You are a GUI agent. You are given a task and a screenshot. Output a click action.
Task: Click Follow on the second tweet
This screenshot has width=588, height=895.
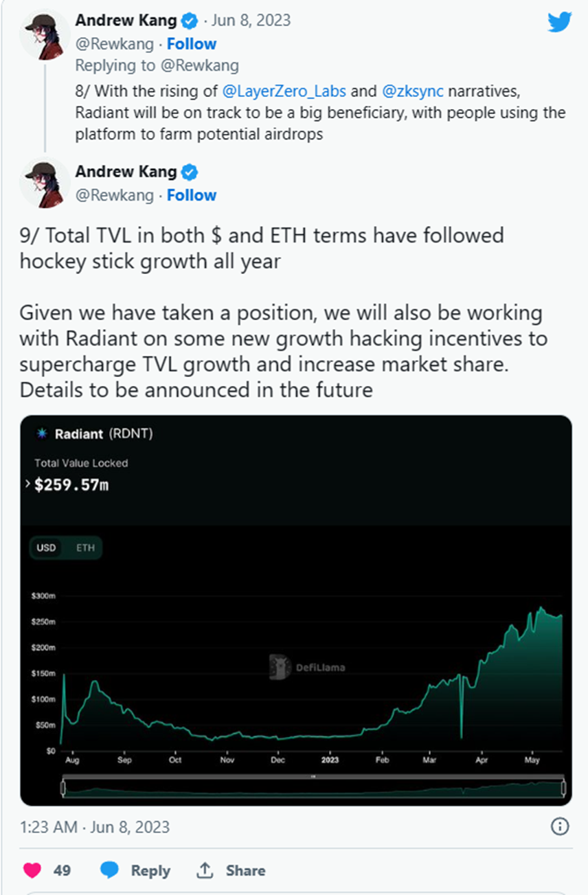[192, 195]
